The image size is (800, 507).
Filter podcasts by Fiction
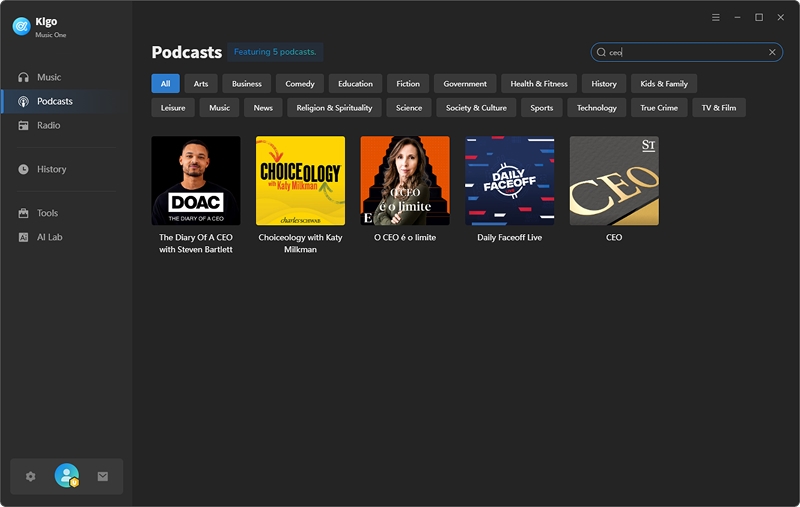tap(408, 84)
